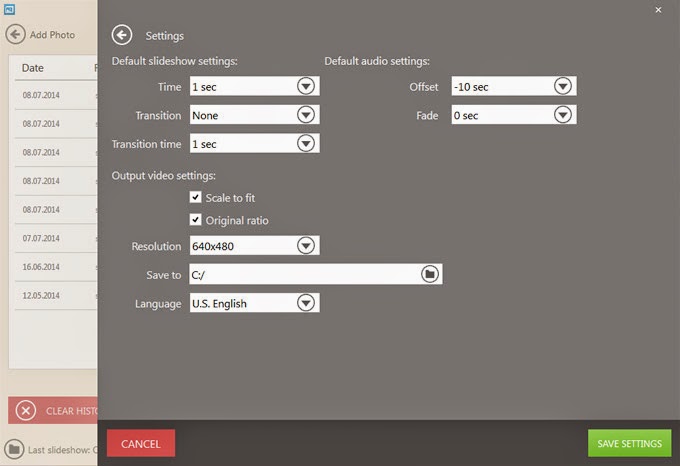Click the Date column header
This screenshot has width=680, height=466.
click(33, 68)
